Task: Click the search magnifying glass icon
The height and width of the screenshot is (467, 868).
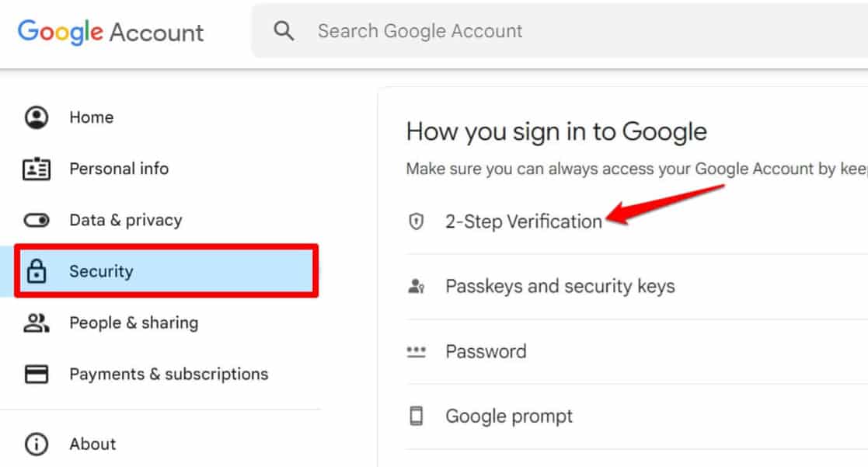Action: click(x=284, y=30)
